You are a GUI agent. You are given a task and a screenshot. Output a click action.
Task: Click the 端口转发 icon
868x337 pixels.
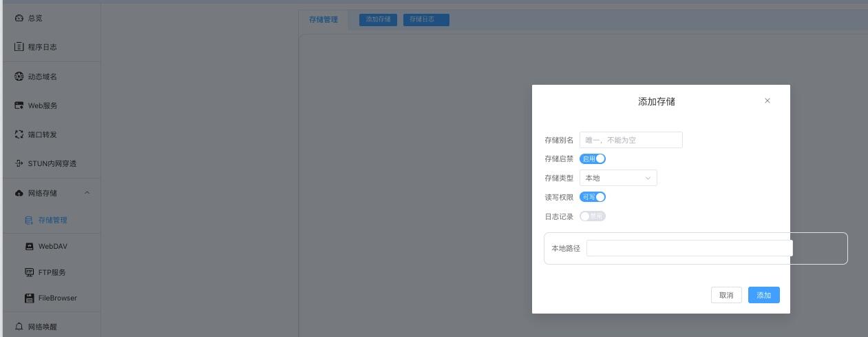click(x=19, y=134)
